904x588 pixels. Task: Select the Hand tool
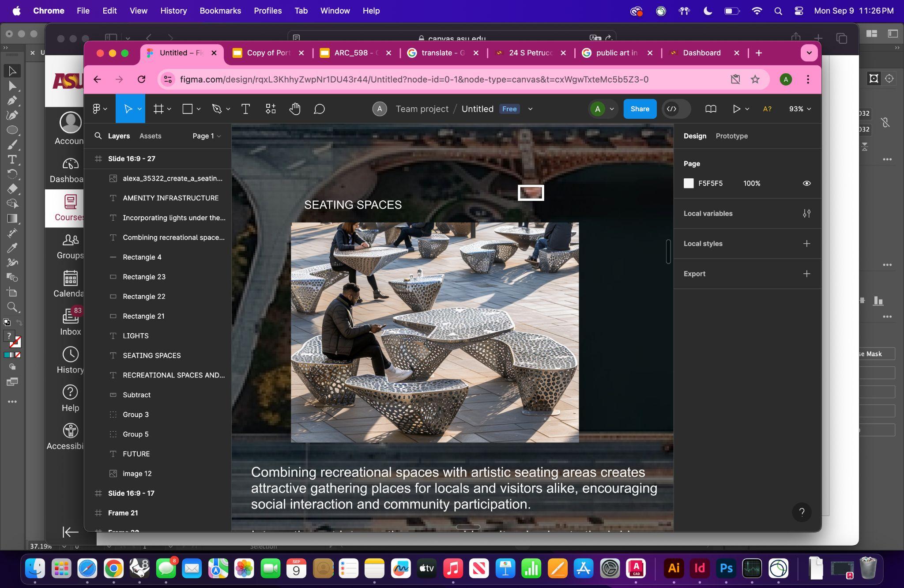tap(295, 109)
